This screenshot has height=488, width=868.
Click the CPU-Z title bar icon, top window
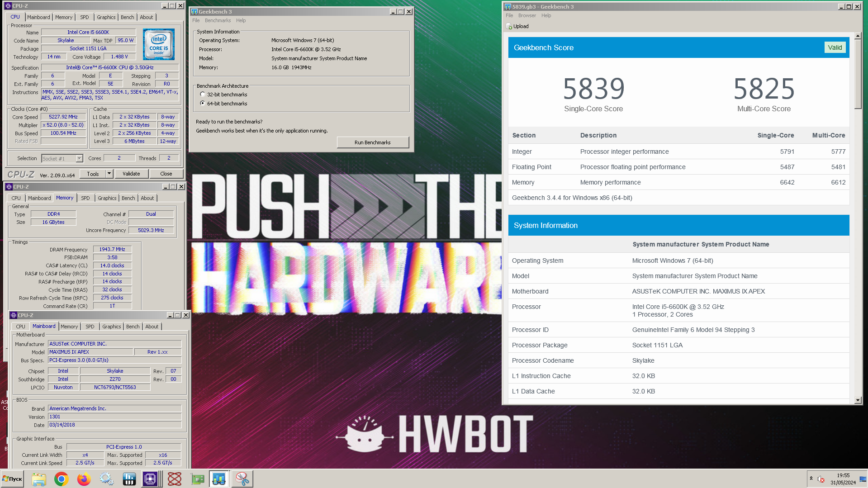[x=8, y=6]
